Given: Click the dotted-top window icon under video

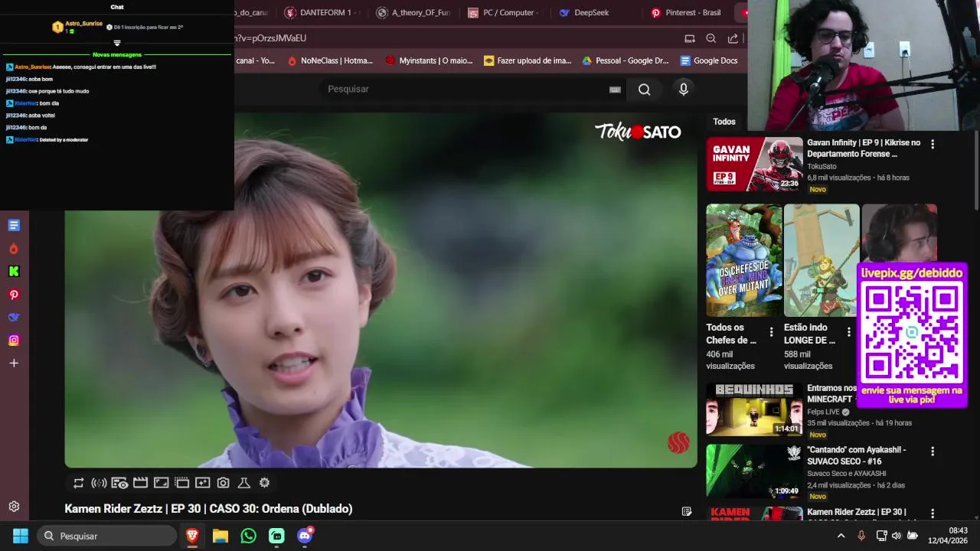Looking at the screenshot, I should pyautogui.click(x=181, y=483).
